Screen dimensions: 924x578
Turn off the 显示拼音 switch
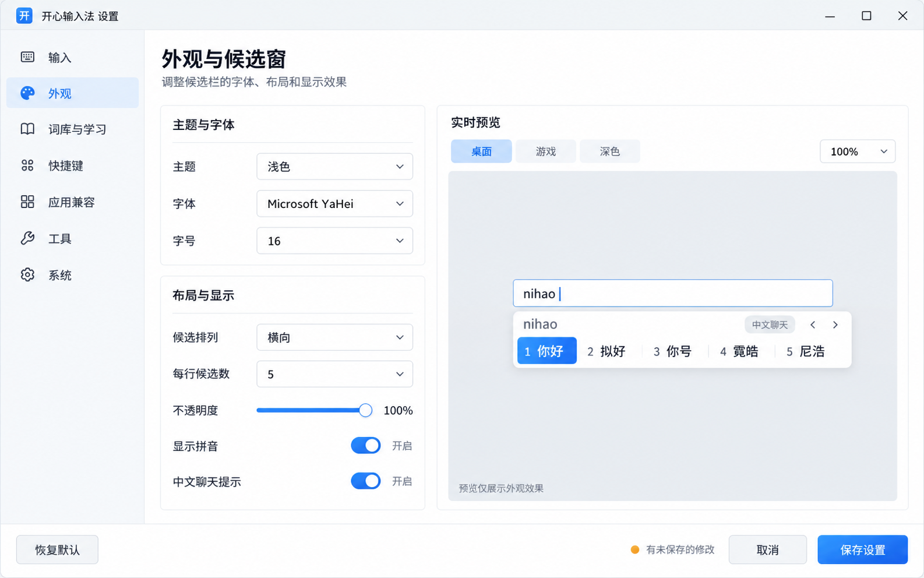tap(366, 446)
